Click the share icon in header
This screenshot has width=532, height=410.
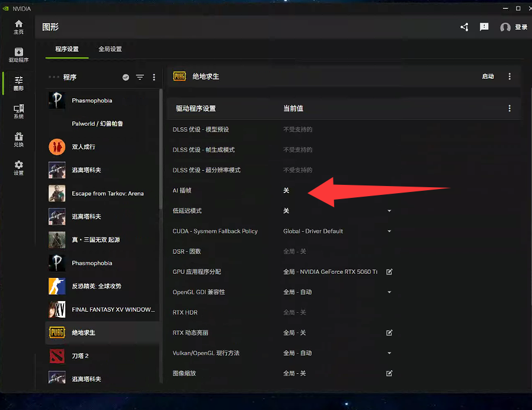[x=464, y=27]
